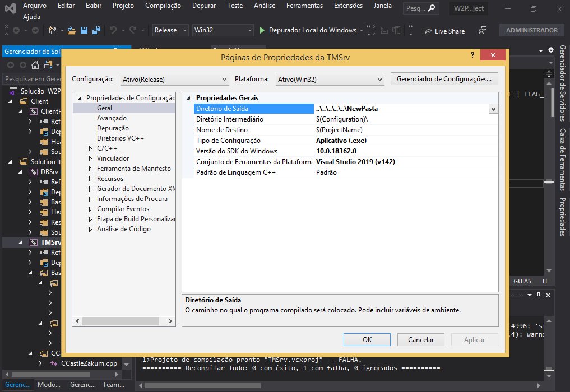Expand Ferramenta de Manifesto node
This screenshot has width=570, height=392.
91,169
